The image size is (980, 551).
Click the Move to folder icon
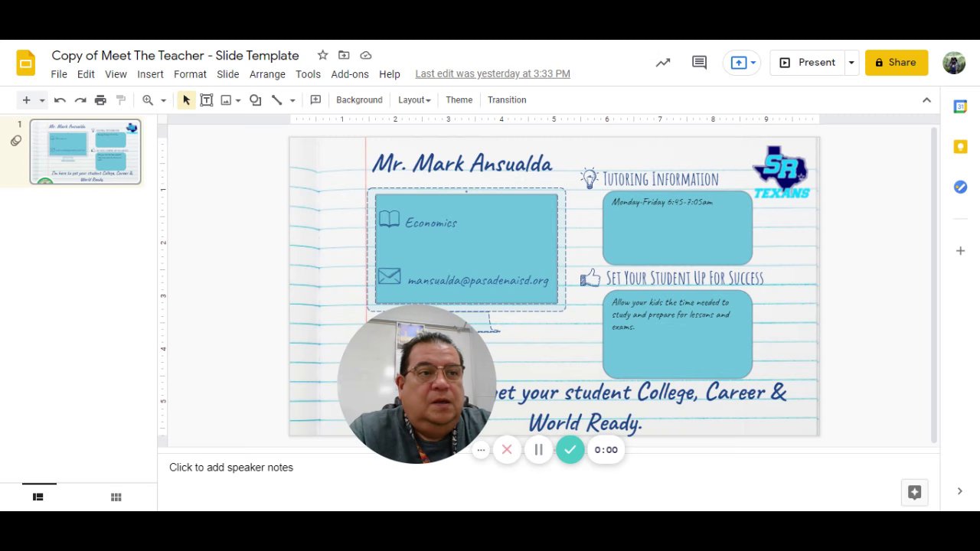pos(344,55)
